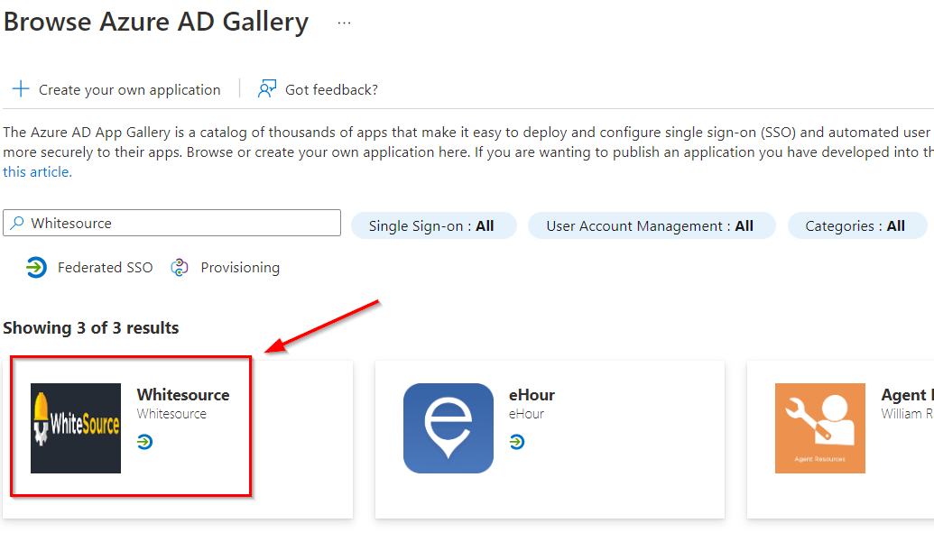The image size is (934, 560).
Task: Select the eHour app title
Action: point(532,395)
